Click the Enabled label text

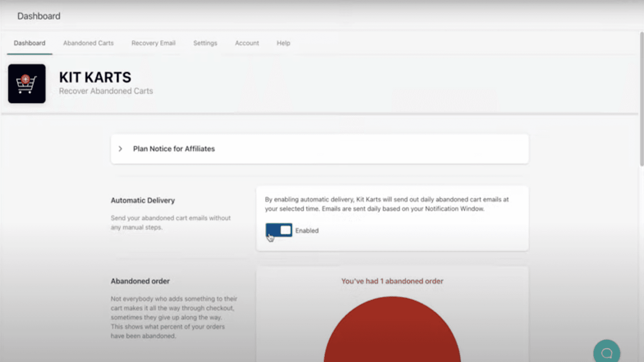(x=307, y=230)
